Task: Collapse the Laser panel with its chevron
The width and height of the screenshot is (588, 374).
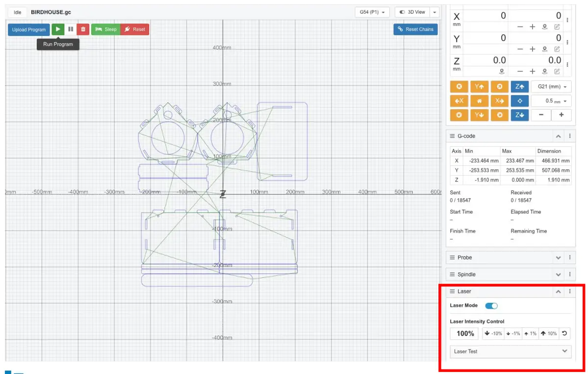Action: click(x=558, y=291)
